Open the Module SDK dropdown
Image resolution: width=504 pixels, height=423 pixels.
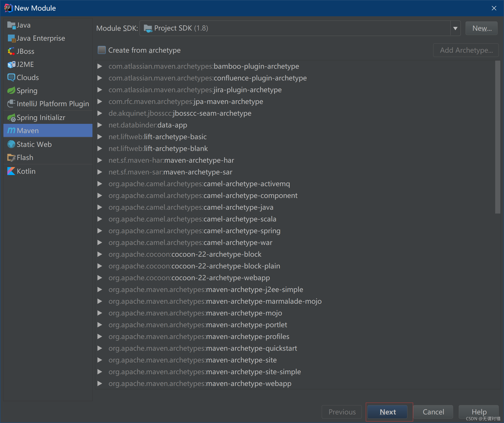tap(456, 28)
